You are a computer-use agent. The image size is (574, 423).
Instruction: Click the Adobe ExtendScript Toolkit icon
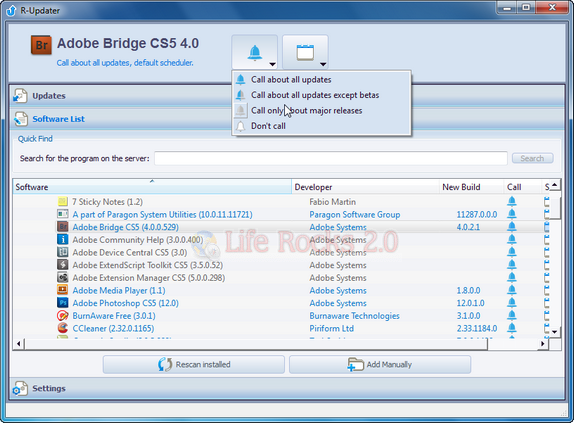coord(63,265)
